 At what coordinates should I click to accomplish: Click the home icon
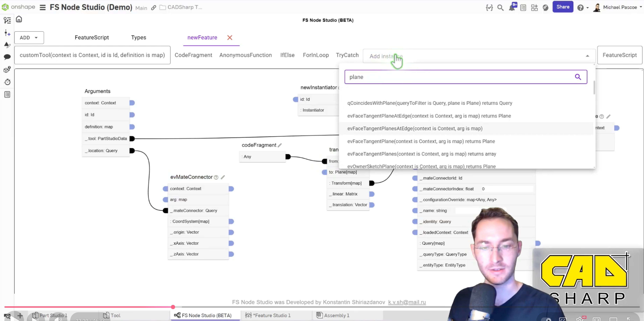pyautogui.click(x=19, y=19)
